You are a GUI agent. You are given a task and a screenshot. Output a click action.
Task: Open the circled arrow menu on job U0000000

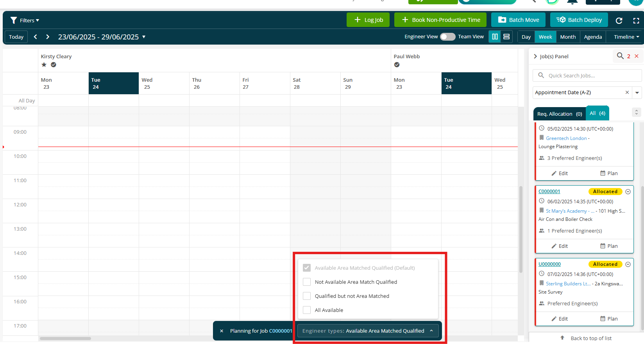pyautogui.click(x=628, y=264)
